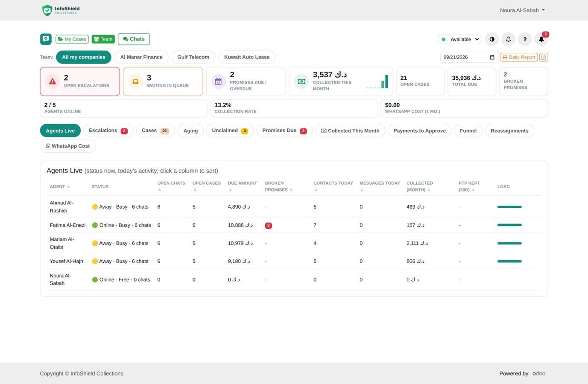The image size is (588, 384).
Task: Sort the table by the Agent column
Action: click(x=59, y=187)
